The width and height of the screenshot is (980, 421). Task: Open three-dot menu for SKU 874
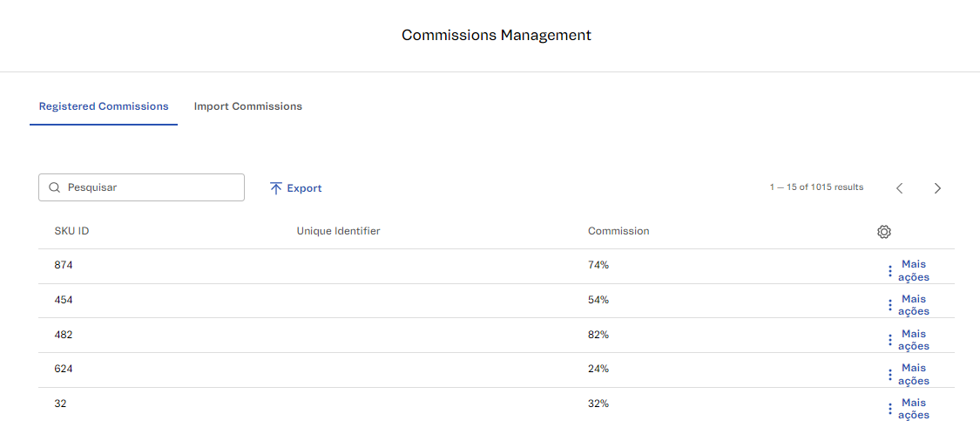889,271
